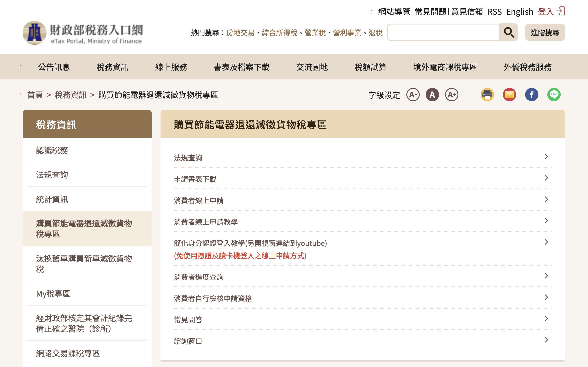Open sidebar item 認識稅務
Viewport: 588px width, 367px height.
pos(87,150)
